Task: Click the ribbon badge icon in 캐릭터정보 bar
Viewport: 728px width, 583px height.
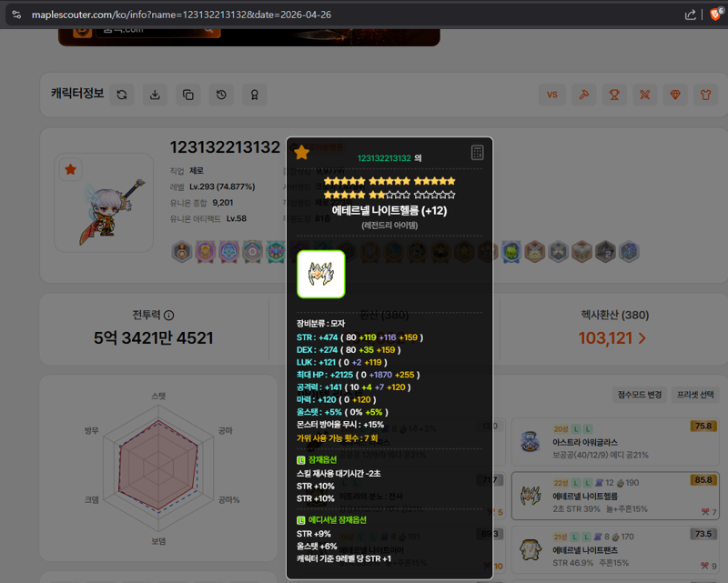Action: 255,95
